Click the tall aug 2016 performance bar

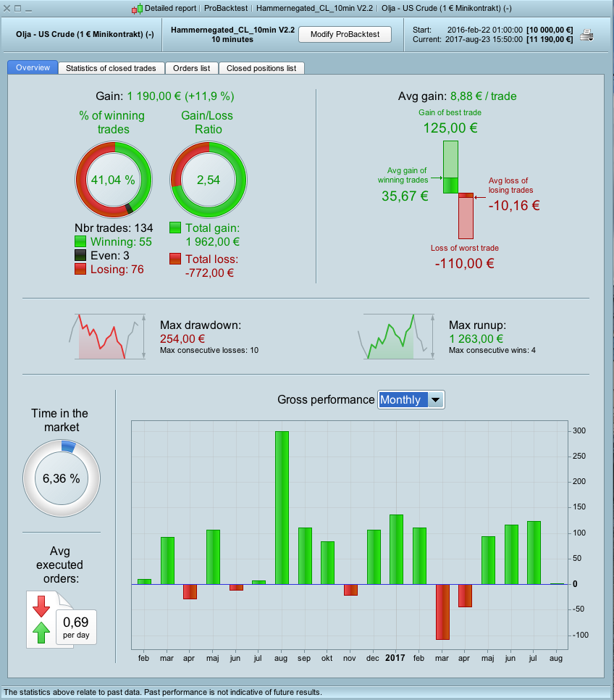click(282, 507)
